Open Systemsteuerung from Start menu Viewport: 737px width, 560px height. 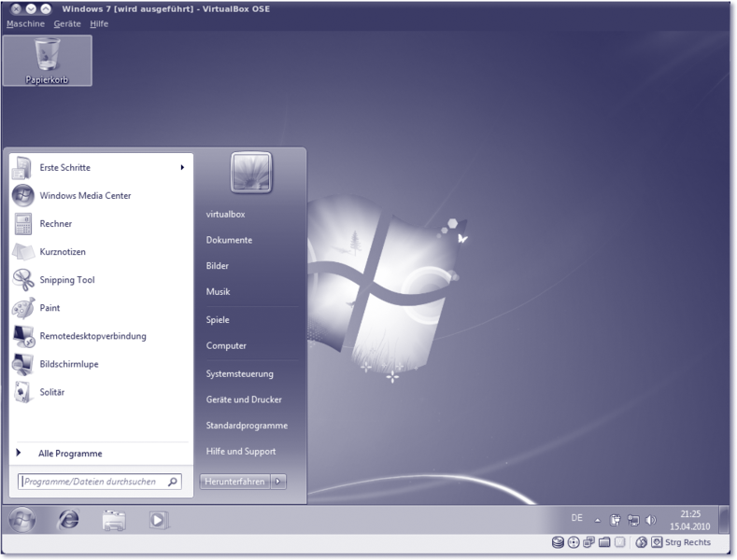pos(239,373)
